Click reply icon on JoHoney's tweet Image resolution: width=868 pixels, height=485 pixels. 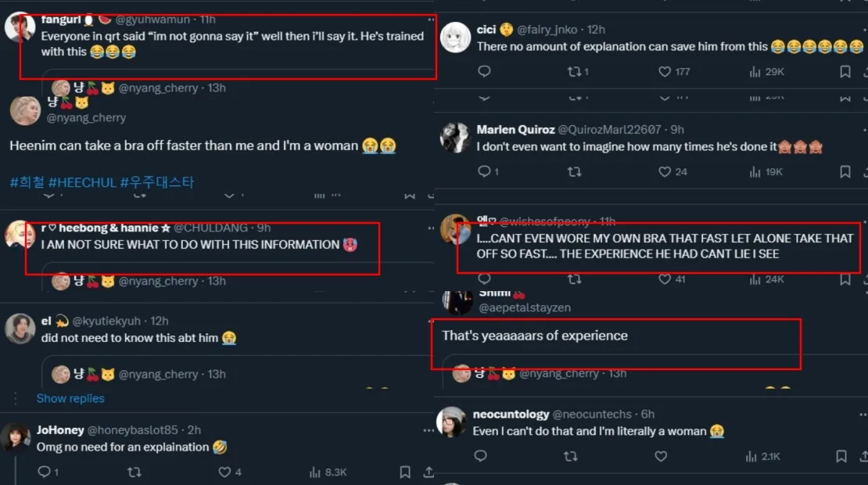point(44,472)
